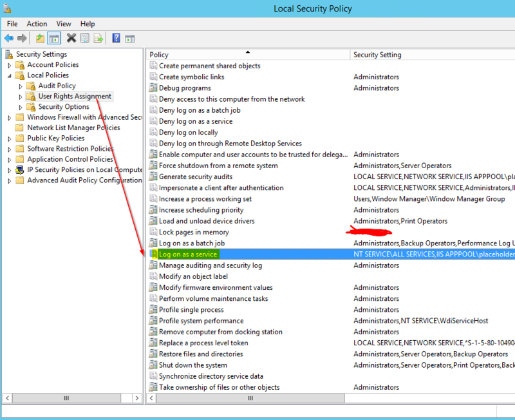
Task: Select the Deny log on locally policy
Action: coord(189,132)
